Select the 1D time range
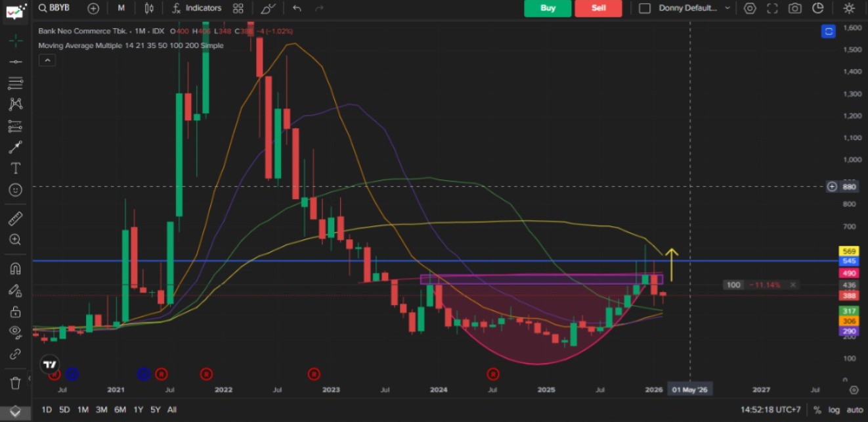 coord(47,410)
